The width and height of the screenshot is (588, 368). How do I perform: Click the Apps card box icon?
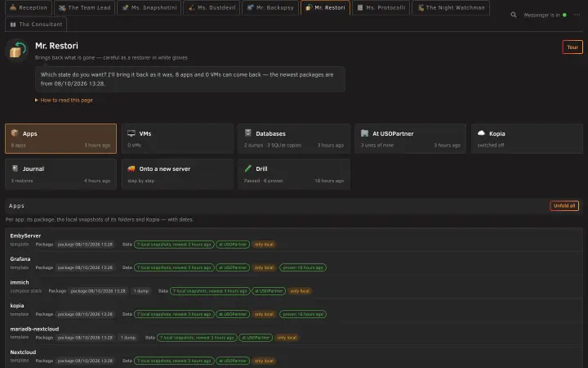point(15,133)
